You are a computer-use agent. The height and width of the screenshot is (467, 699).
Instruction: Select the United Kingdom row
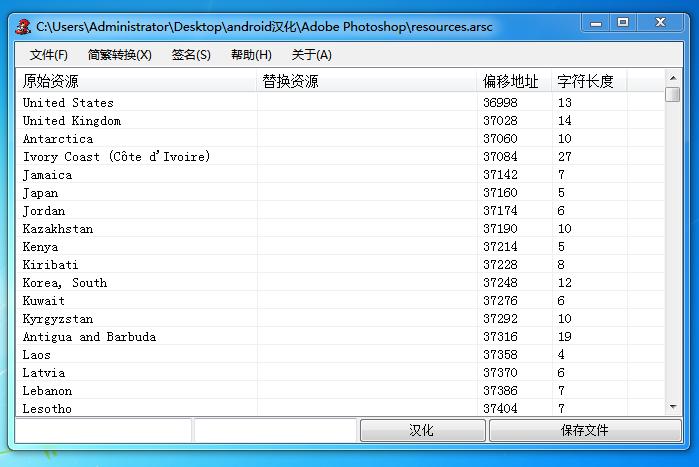(x=340, y=121)
